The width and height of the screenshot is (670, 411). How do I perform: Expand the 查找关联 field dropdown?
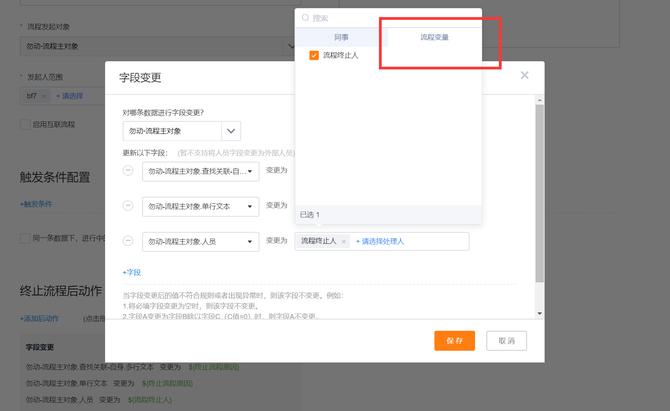tap(249, 171)
